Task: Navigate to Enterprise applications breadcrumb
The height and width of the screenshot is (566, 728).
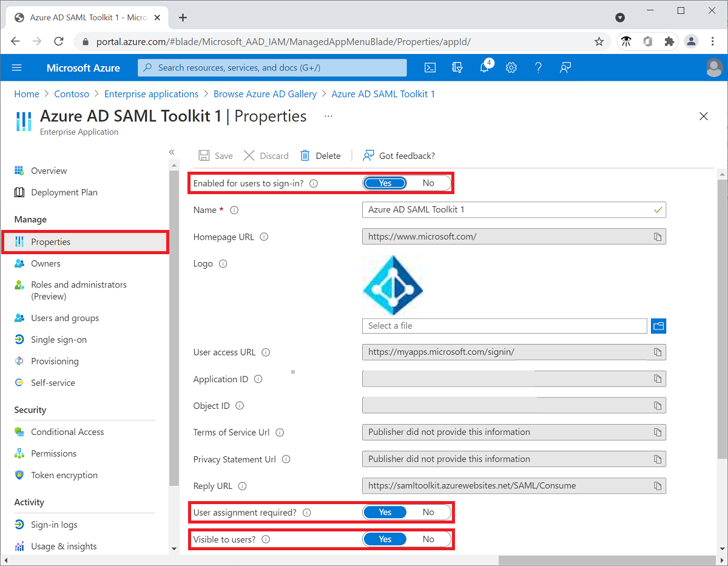Action: pyautogui.click(x=151, y=93)
